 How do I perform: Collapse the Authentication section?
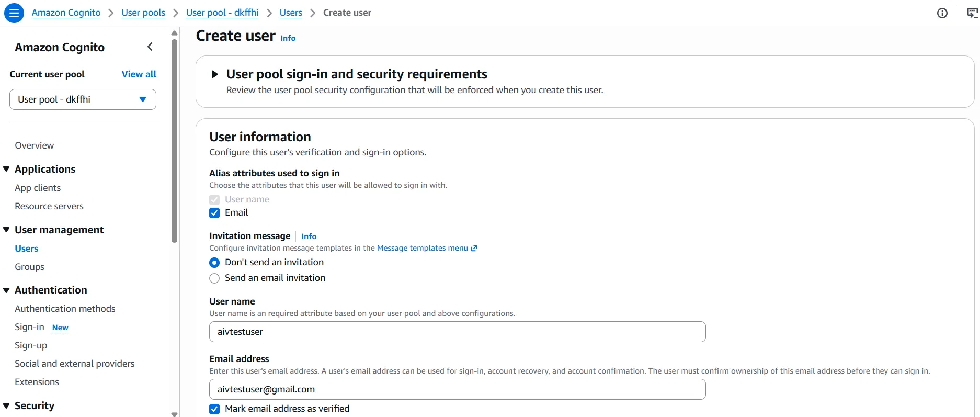tap(6, 290)
